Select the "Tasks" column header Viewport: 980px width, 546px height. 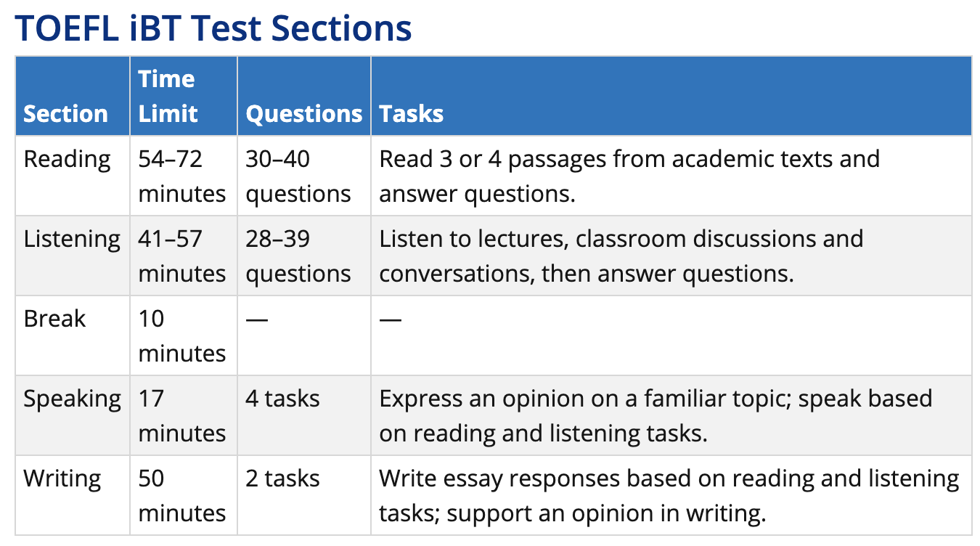click(x=412, y=114)
